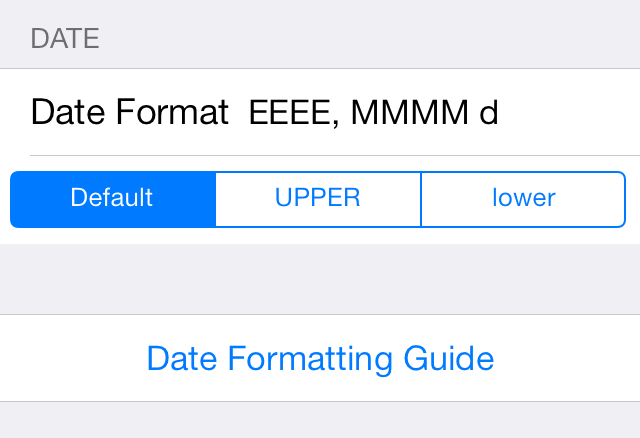The width and height of the screenshot is (640, 438).
Task: Open the Date Formatting Guide link
Action: tap(320, 358)
